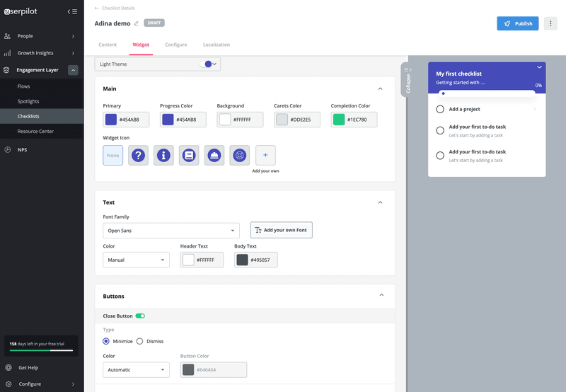Screen dimensions: 566x392
Task: Select the Dismiss radio option
Action: point(140,341)
